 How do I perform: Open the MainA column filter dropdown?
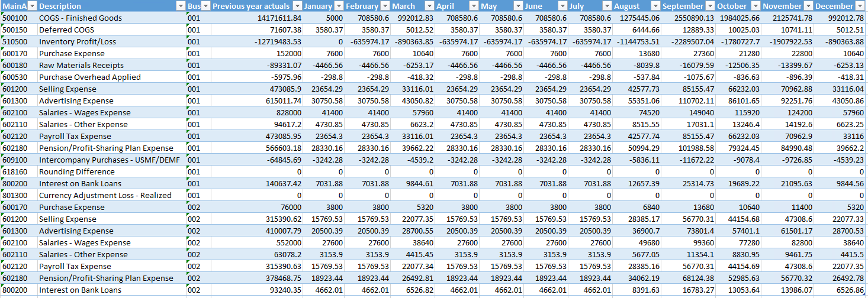33,6
